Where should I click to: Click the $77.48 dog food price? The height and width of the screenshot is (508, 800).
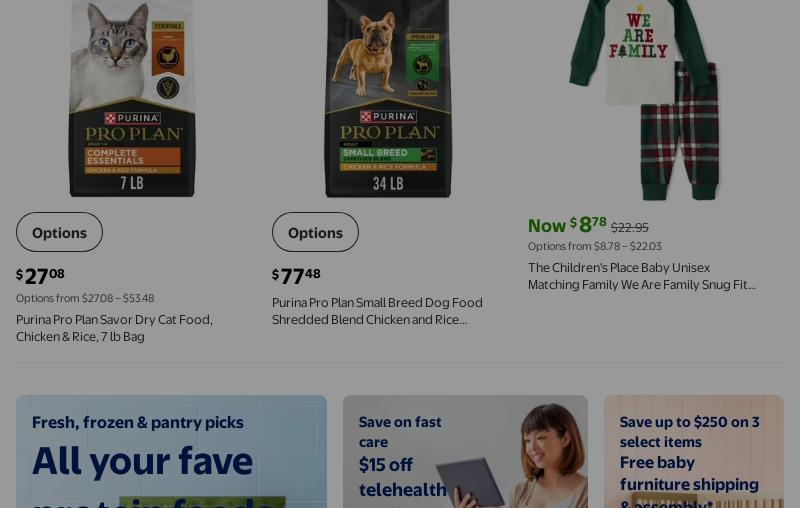tap(296, 276)
